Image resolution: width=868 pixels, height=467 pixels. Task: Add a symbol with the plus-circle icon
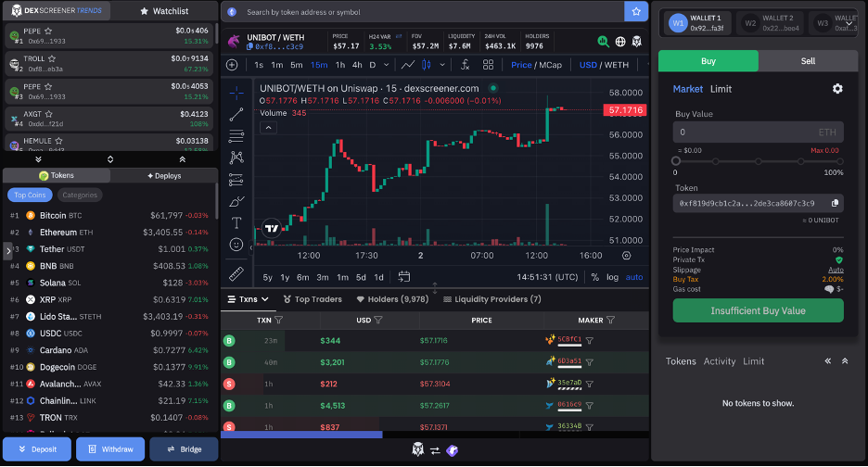[x=232, y=65]
